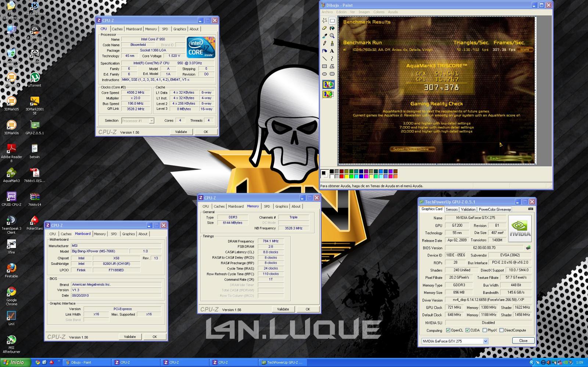Image resolution: width=588 pixels, height=367 pixels.
Task: Open the Processor Selection dropdown in CPU-Z
Action: click(x=151, y=121)
